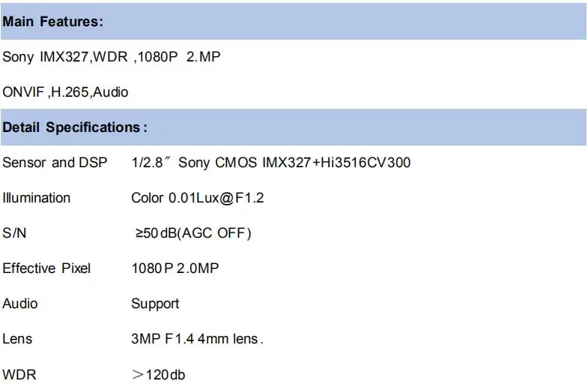Select the Support value for Audio
588x390 pixels.
155,304
